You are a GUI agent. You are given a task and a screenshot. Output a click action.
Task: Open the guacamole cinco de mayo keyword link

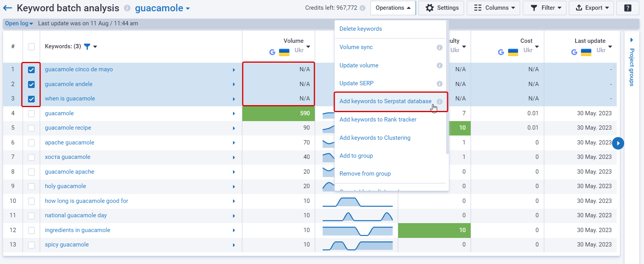pos(79,69)
